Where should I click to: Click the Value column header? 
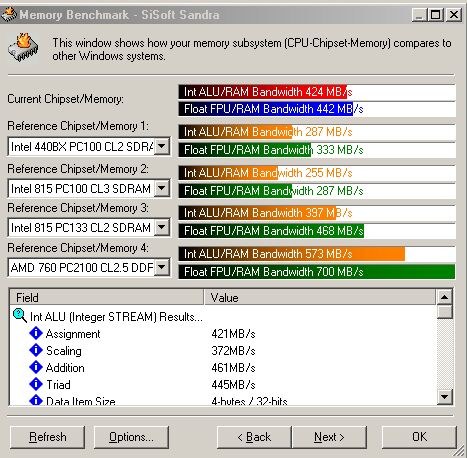pos(319,297)
